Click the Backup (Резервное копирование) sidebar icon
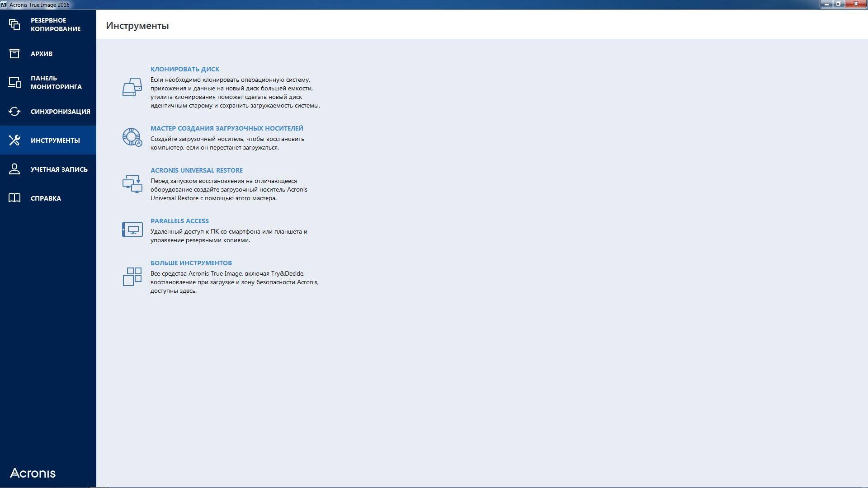Viewport: 868px width, 488px height. click(14, 24)
